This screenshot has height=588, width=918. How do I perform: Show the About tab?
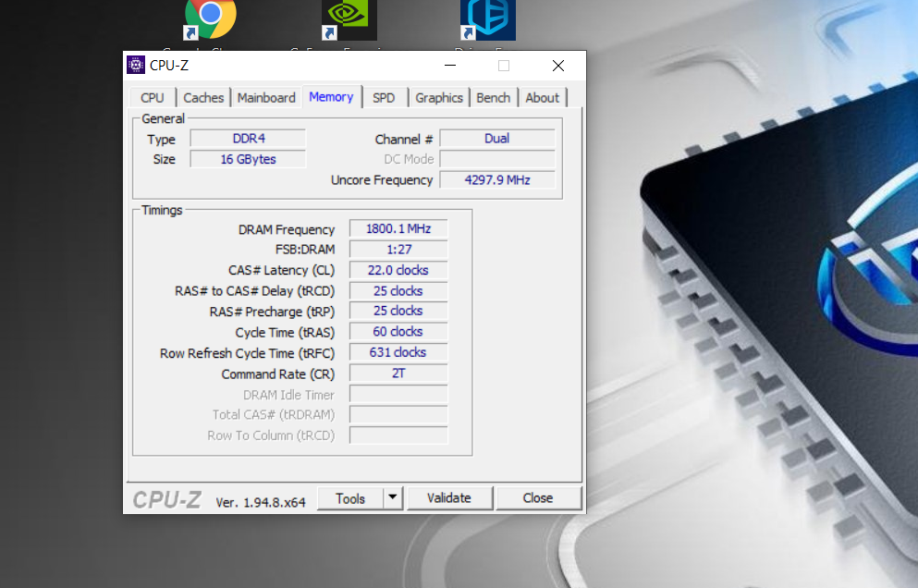542,98
